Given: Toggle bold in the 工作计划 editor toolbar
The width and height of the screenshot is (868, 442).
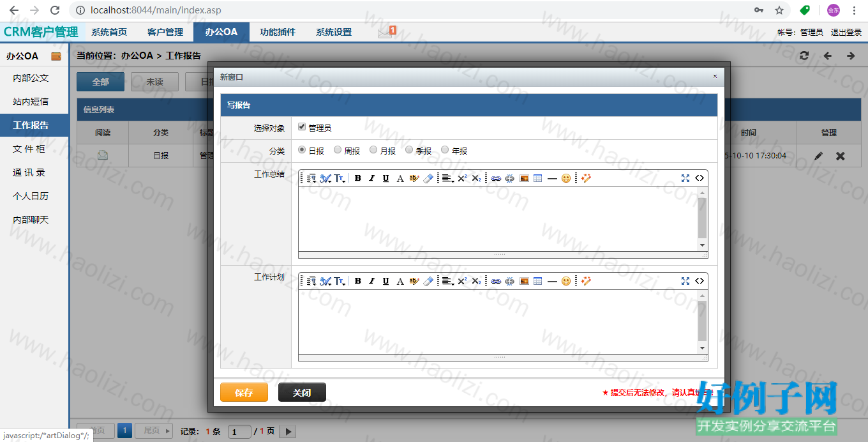Looking at the screenshot, I should tap(357, 281).
